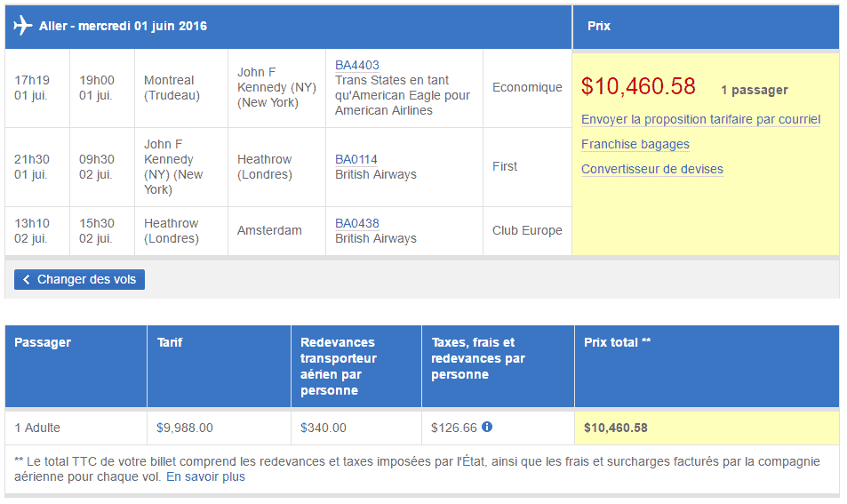Click the $10,460.58 red price total
The height and width of the screenshot is (504, 847).
(x=638, y=86)
